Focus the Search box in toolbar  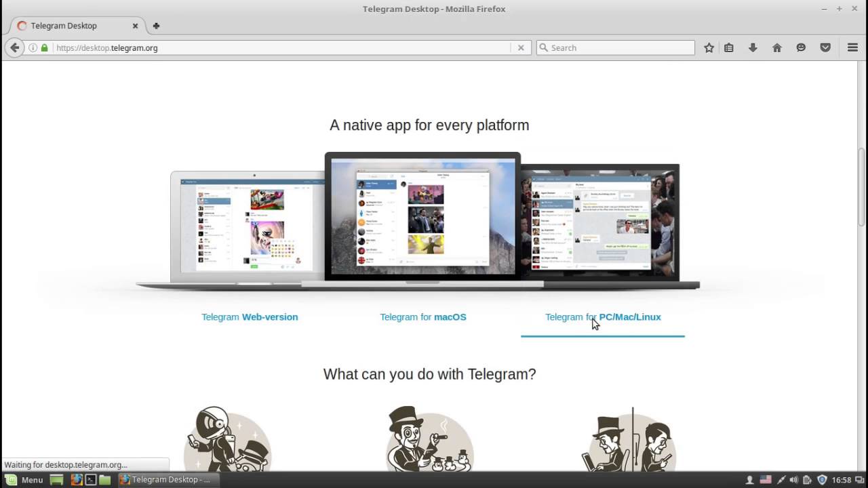(616, 47)
